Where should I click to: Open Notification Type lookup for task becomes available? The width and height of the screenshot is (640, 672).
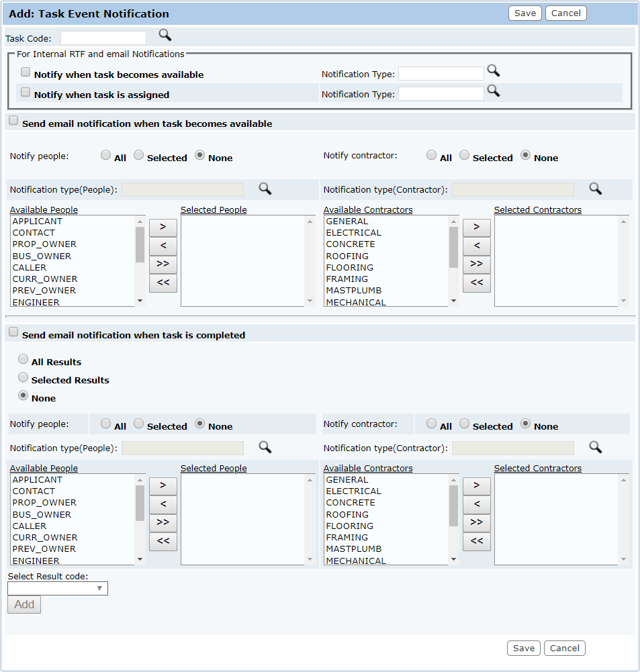coord(494,70)
